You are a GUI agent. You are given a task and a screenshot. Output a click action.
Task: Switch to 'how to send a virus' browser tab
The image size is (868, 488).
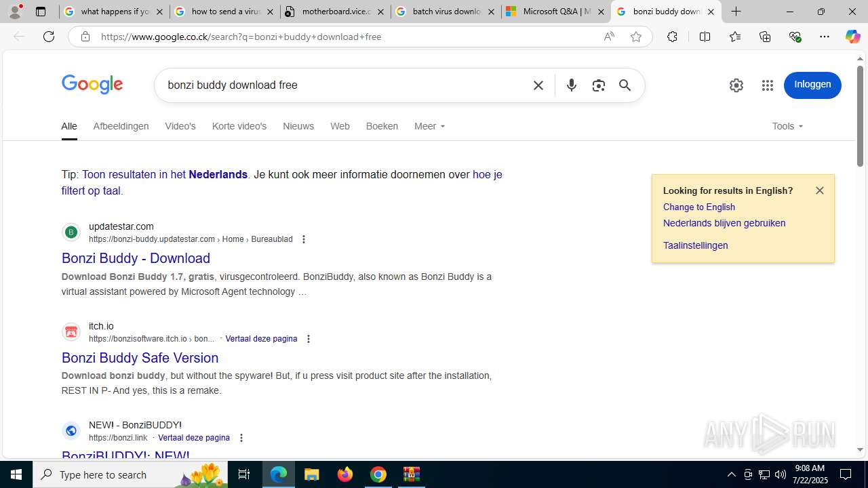point(224,12)
